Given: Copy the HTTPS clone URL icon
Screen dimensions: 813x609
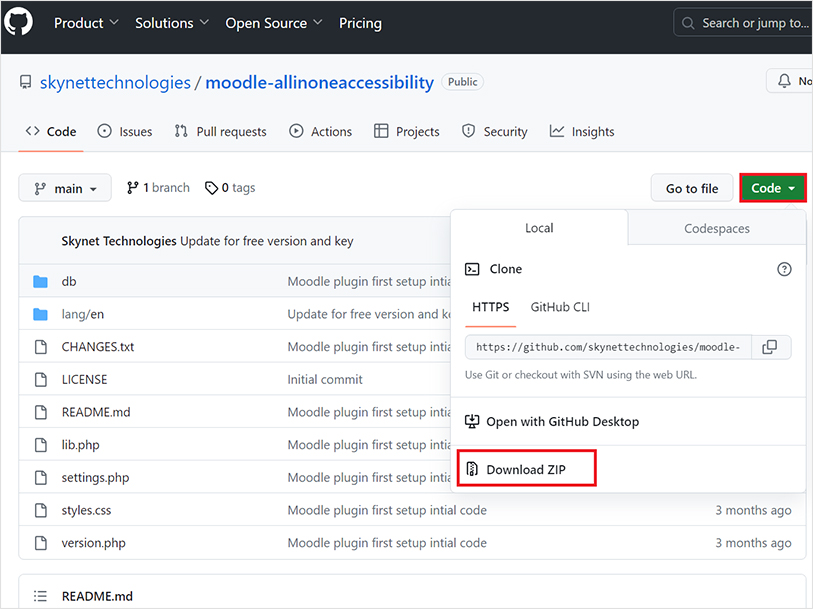Looking at the screenshot, I should click(x=769, y=347).
